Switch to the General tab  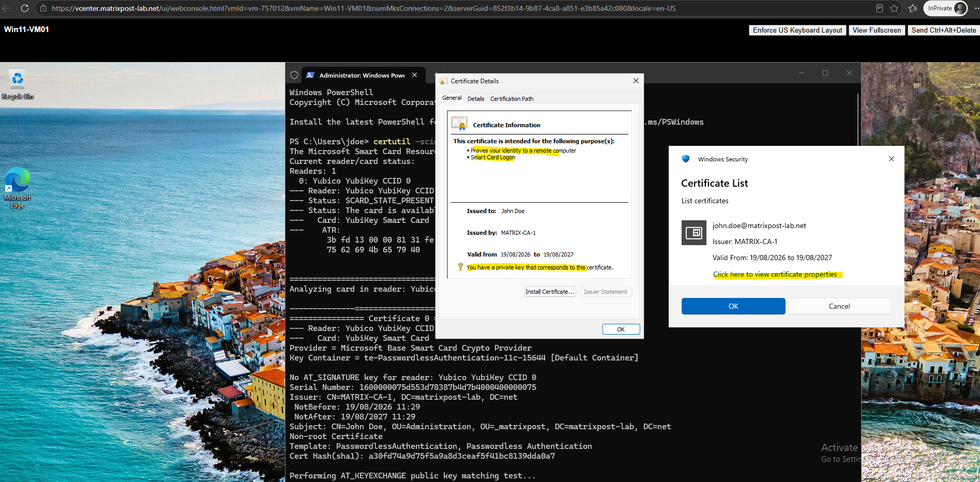click(x=452, y=98)
